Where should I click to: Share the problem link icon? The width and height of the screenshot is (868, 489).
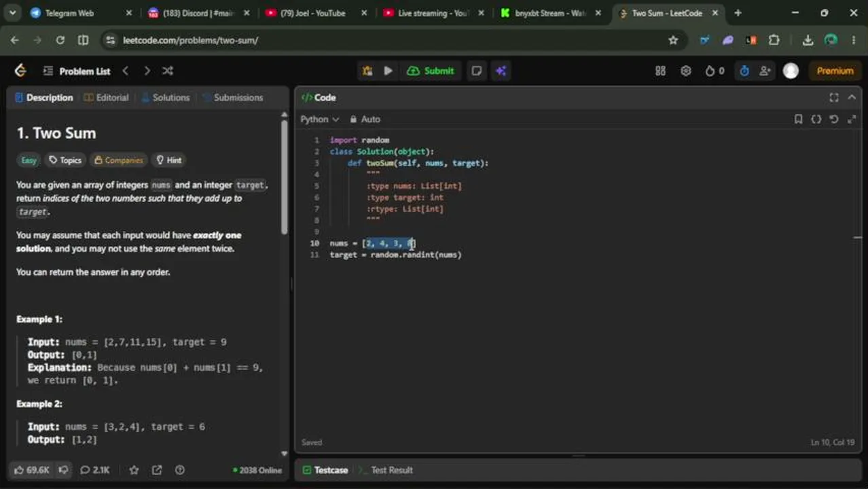(x=157, y=470)
